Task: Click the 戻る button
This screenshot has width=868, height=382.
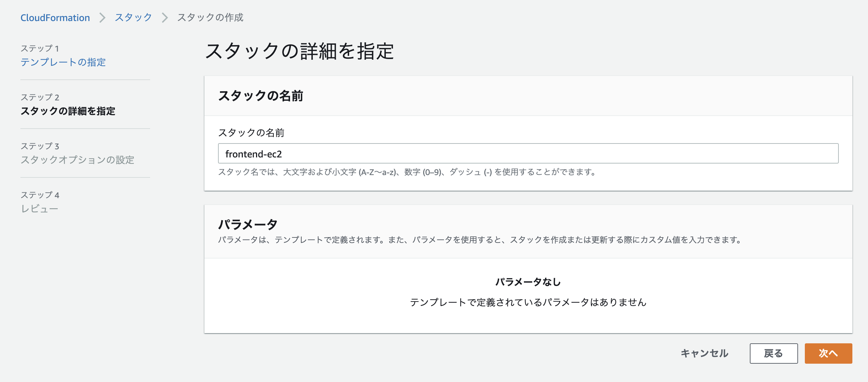Action: 773,353
